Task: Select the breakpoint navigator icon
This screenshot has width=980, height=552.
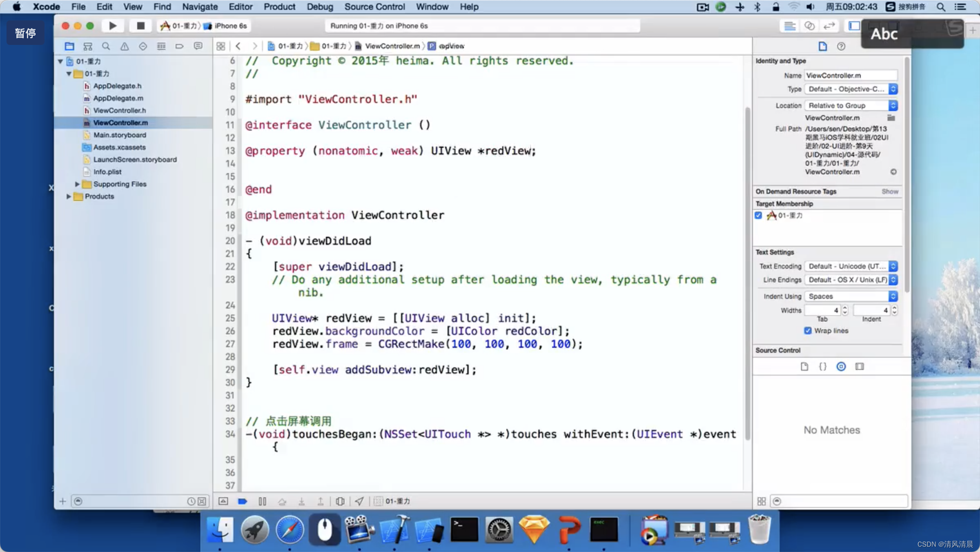Action: coord(178,46)
